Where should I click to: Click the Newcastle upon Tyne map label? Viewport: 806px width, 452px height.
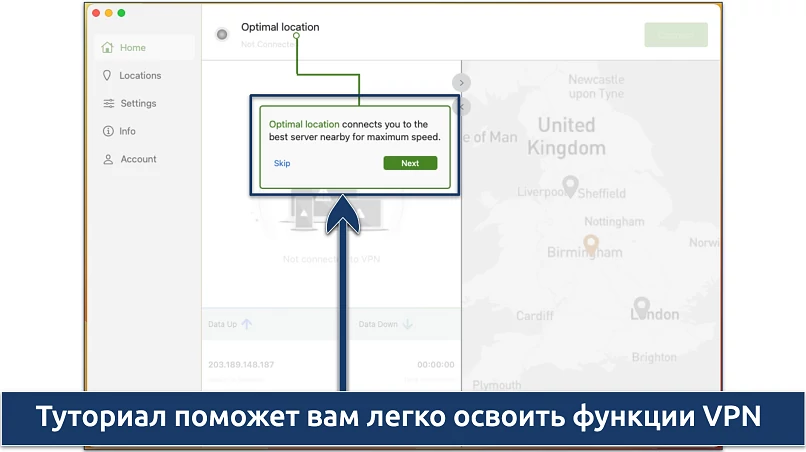[x=596, y=86]
